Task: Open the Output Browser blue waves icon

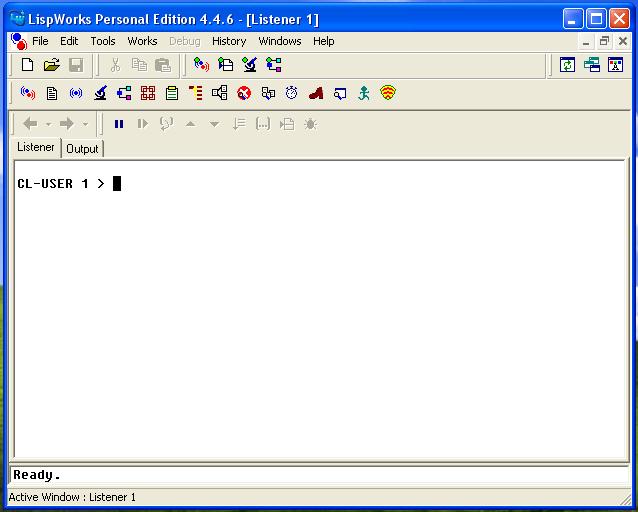Action: point(76,93)
